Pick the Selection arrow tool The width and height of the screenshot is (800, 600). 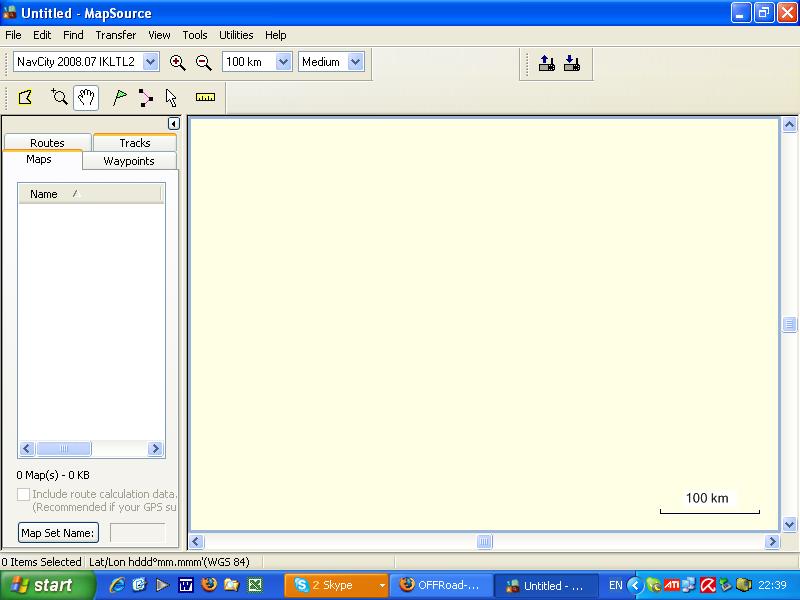[x=171, y=97]
